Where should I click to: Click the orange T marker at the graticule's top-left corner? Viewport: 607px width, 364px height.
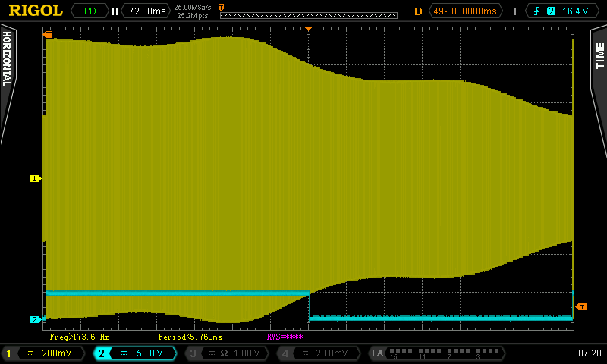pyautogui.click(x=48, y=35)
